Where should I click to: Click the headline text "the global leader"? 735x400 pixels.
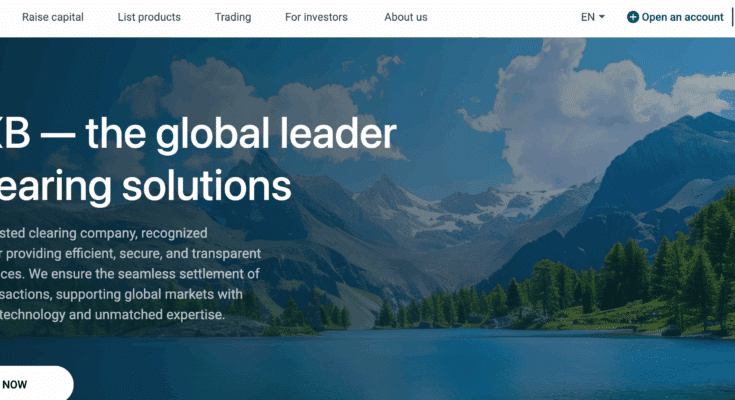coord(241,135)
